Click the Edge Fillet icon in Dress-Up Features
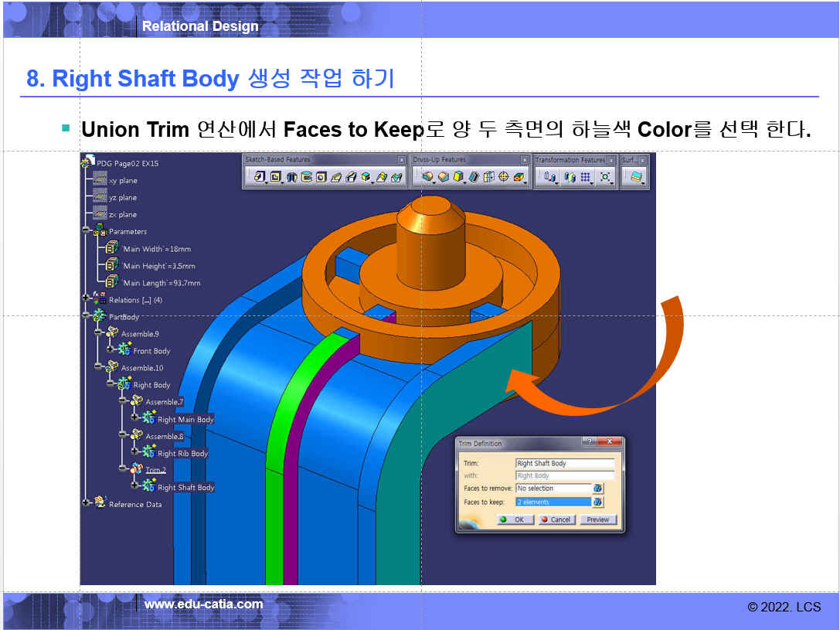The height and width of the screenshot is (630, 840). 427,177
